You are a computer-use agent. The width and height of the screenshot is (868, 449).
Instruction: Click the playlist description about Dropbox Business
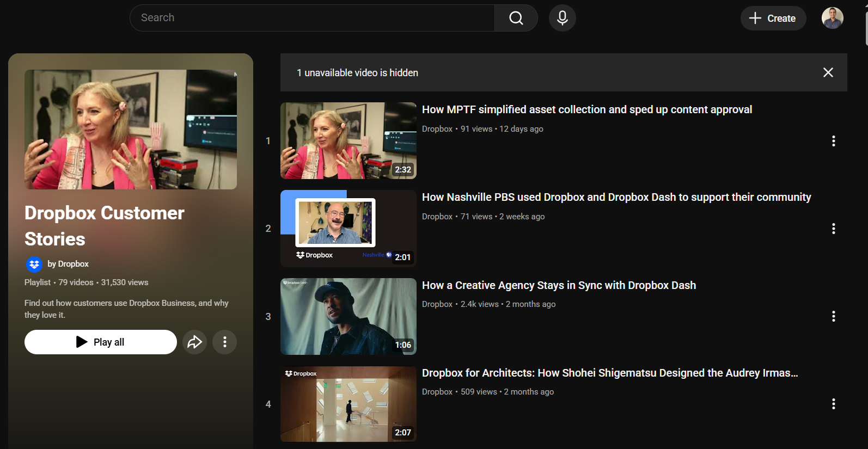pyautogui.click(x=126, y=309)
